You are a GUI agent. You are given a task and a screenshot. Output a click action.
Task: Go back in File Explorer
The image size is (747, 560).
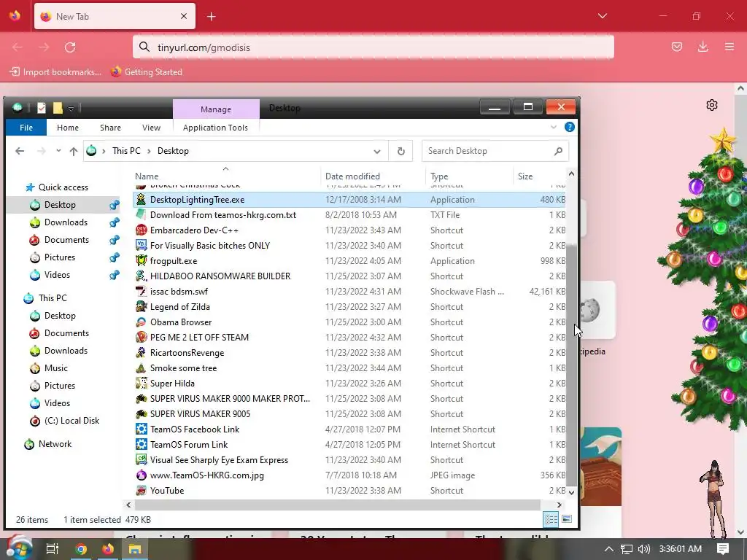(x=20, y=151)
